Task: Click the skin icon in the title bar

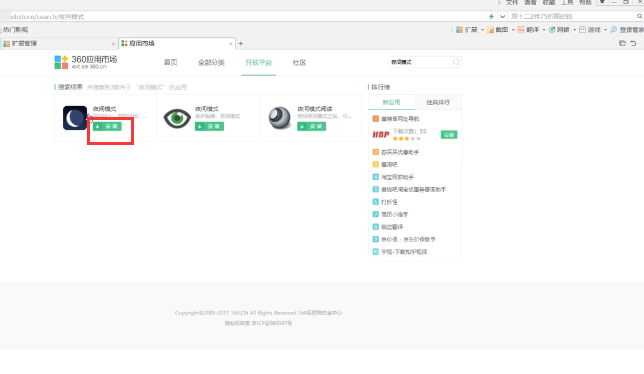Action: pos(602,2)
